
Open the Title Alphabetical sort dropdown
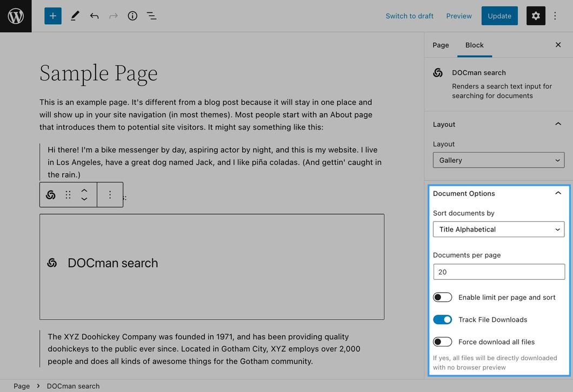[x=498, y=229]
